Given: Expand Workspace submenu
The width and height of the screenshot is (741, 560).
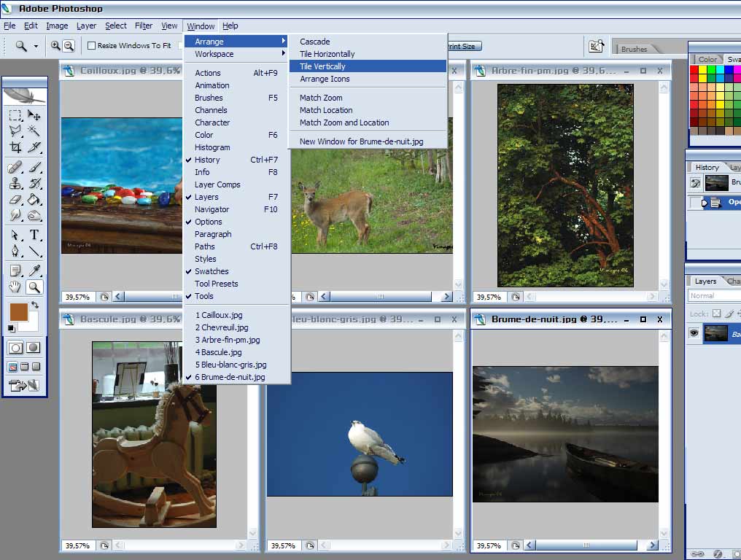Looking at the screenshot, I should tap(236, 54).
